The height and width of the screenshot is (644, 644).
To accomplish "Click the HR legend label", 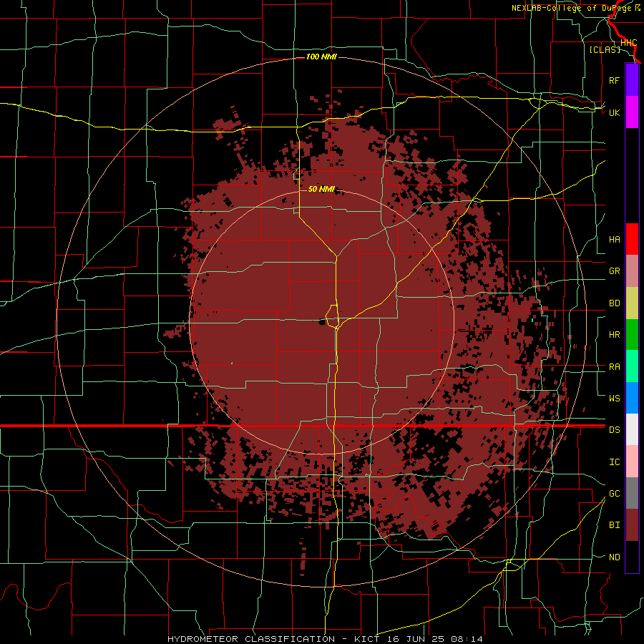I will [614, 335].
